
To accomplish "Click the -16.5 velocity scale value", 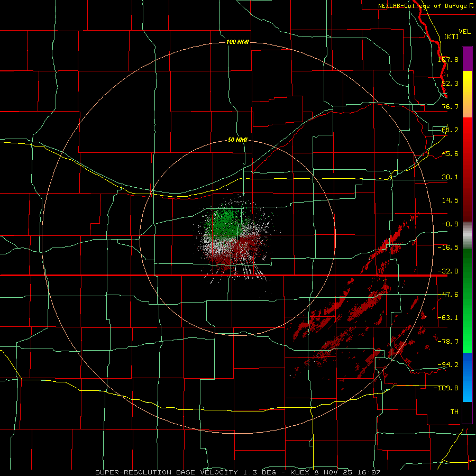I will [x=448, y=248].
